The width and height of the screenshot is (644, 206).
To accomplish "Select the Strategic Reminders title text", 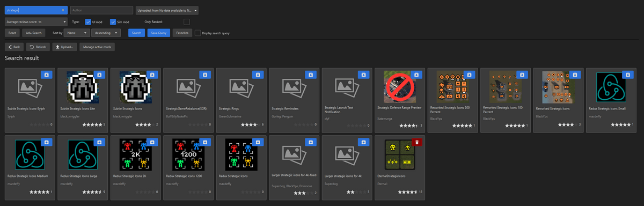I will [285, 109].
